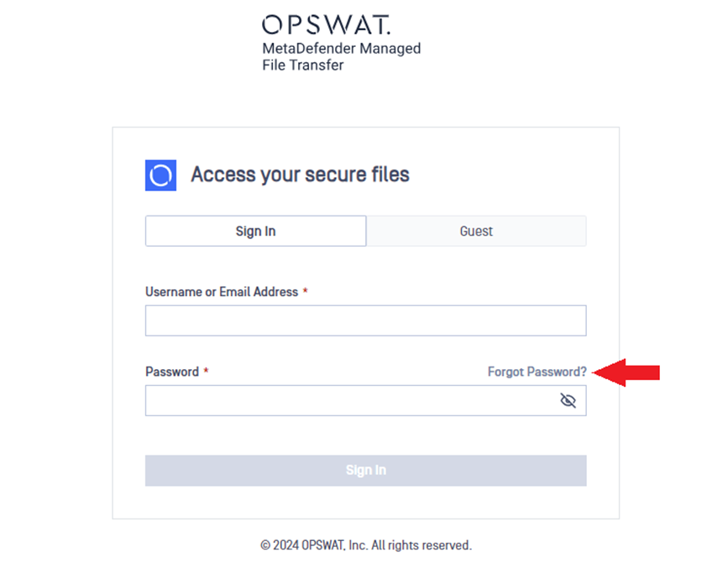Click the blue circular app icon beside the heading
Image resolution: width=728 pixels, height=573 pixels.
coord(160,175)
